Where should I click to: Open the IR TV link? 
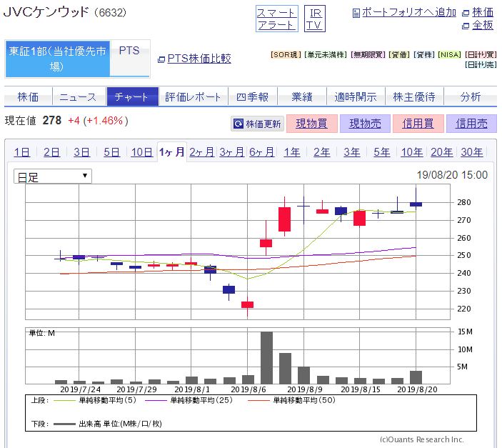point(314,19)
